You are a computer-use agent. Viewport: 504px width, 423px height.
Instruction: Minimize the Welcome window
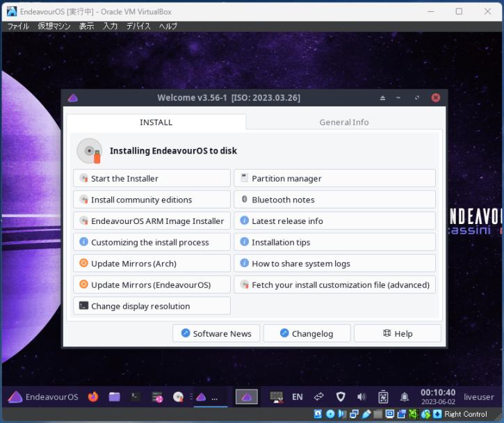pos(398,98)
